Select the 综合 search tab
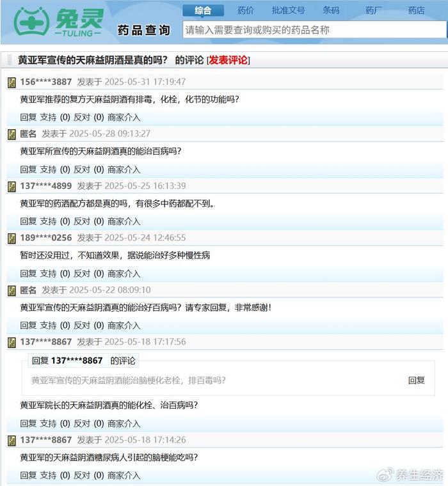Image resolution: width=448 pixels, height=486 pixels. tap(204, 10)
